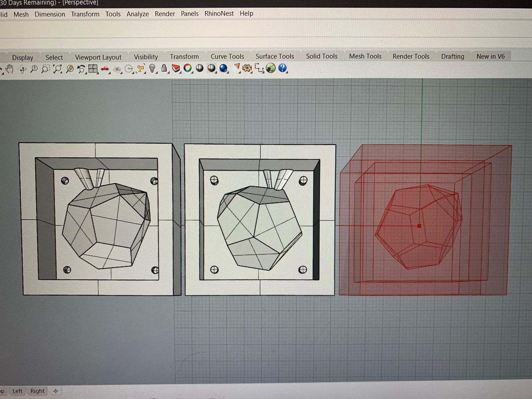Click the Dimension tool icon
The image size is (532, 399).
(x=259, y=68)
